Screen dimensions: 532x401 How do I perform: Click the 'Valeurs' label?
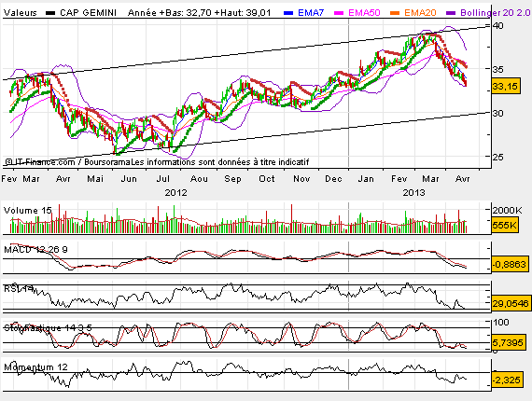21,13
